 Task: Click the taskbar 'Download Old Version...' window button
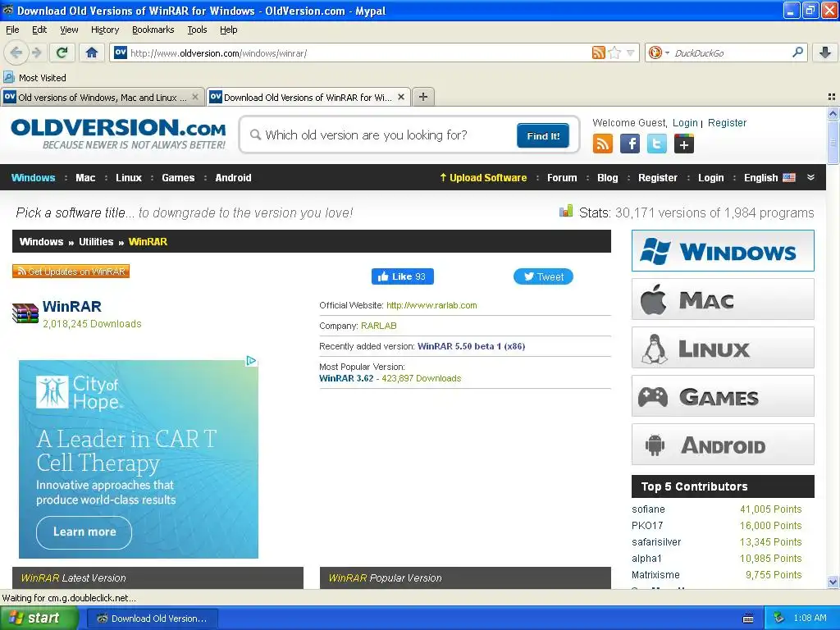(x=152, y=619)
